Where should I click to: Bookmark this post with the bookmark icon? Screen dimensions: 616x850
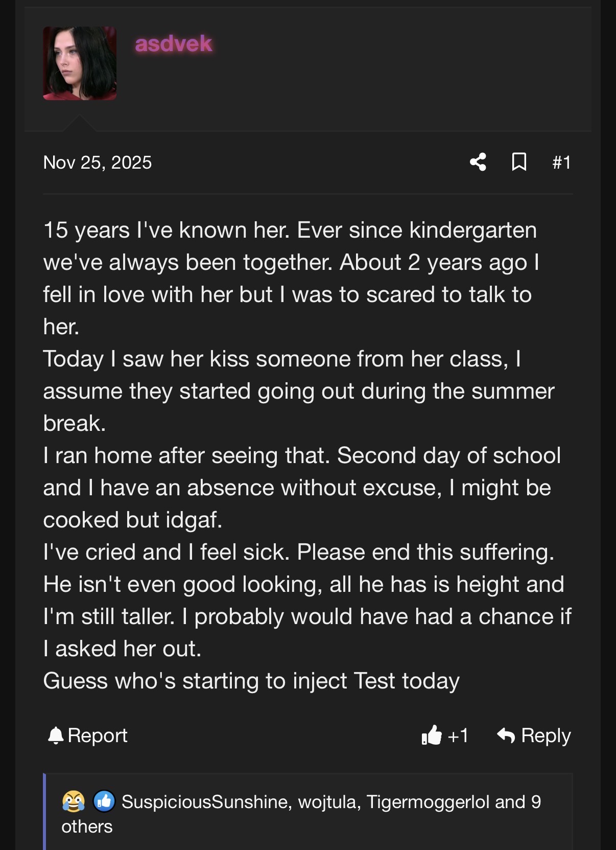(x=519, y=162)
